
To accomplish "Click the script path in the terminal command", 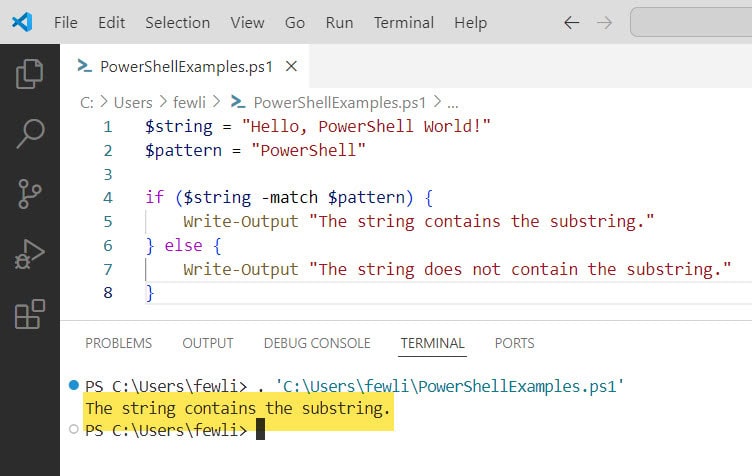I will pos(449,386).
